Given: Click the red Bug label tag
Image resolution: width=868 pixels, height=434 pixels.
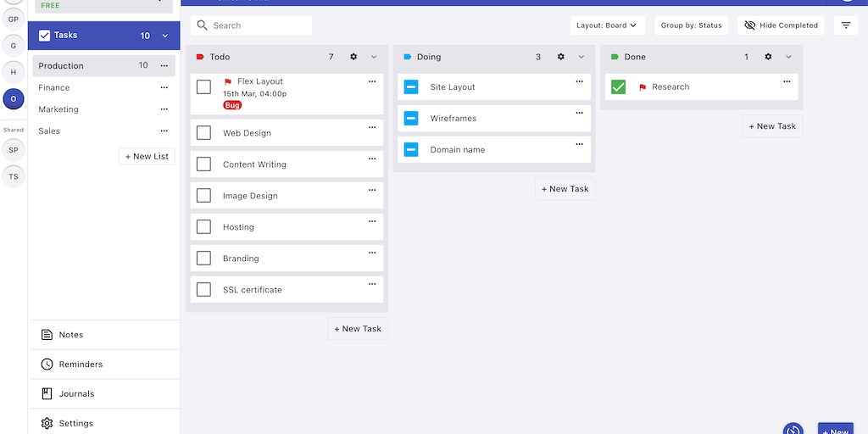Looking at the screenshot, I should (x=231, y=105).
